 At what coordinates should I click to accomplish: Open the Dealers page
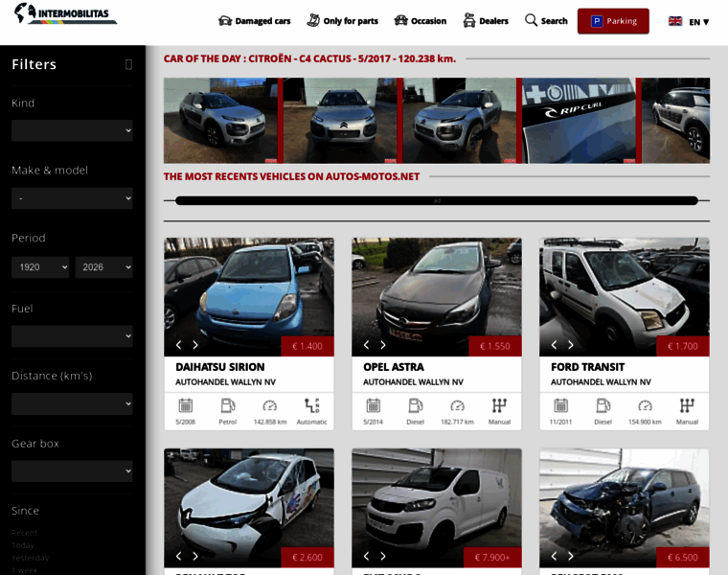click(x=486, y=21)
